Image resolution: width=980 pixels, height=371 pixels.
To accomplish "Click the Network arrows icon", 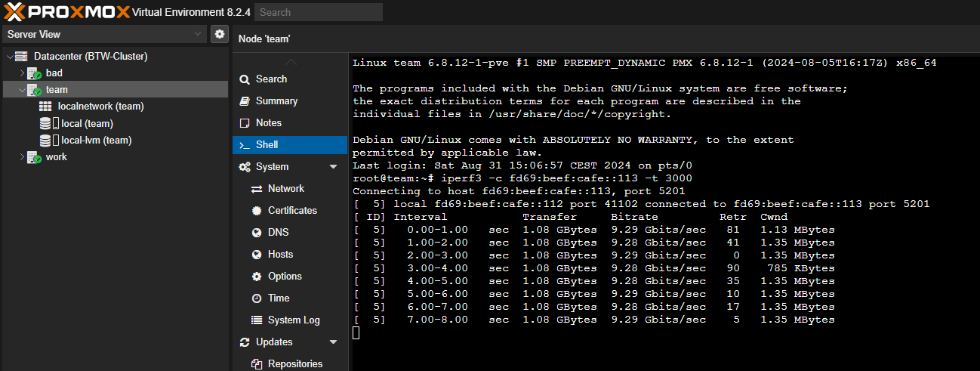I will [x=257, y=189].
